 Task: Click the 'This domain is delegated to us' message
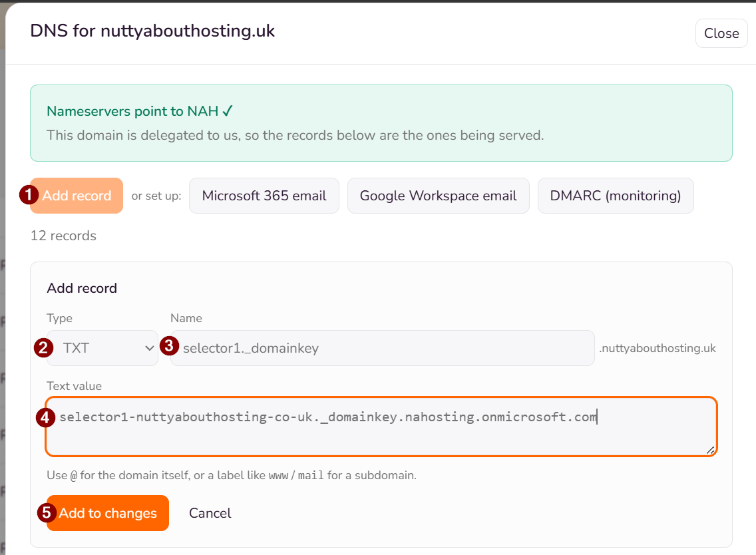coord(295,136)
